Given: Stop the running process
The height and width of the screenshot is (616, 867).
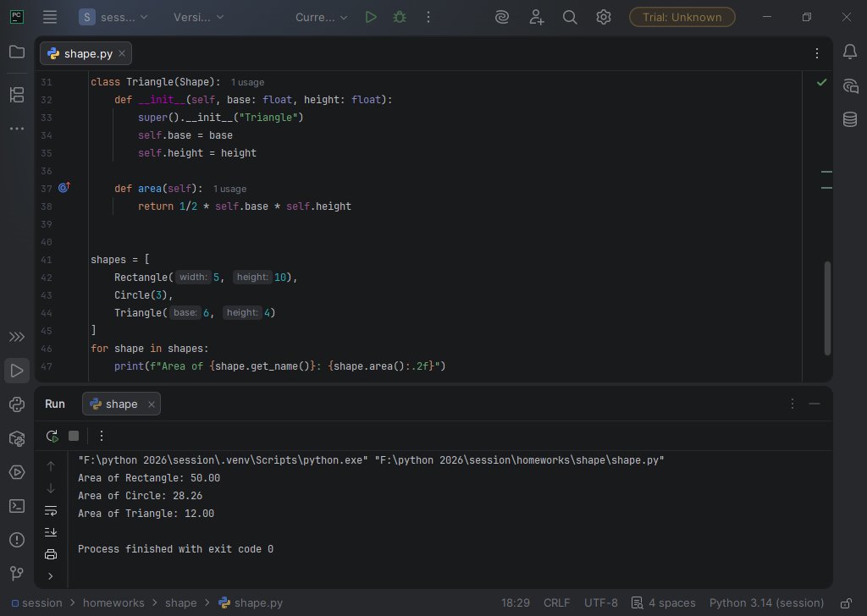Looking at the screenshot, I should [x=74, y=437].
